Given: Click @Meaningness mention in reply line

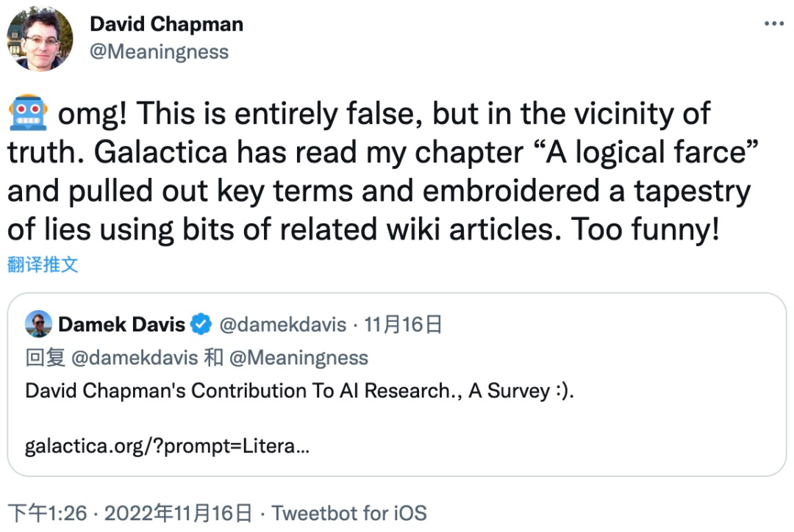Looking at the screenshot, I should tap(298, 358).
